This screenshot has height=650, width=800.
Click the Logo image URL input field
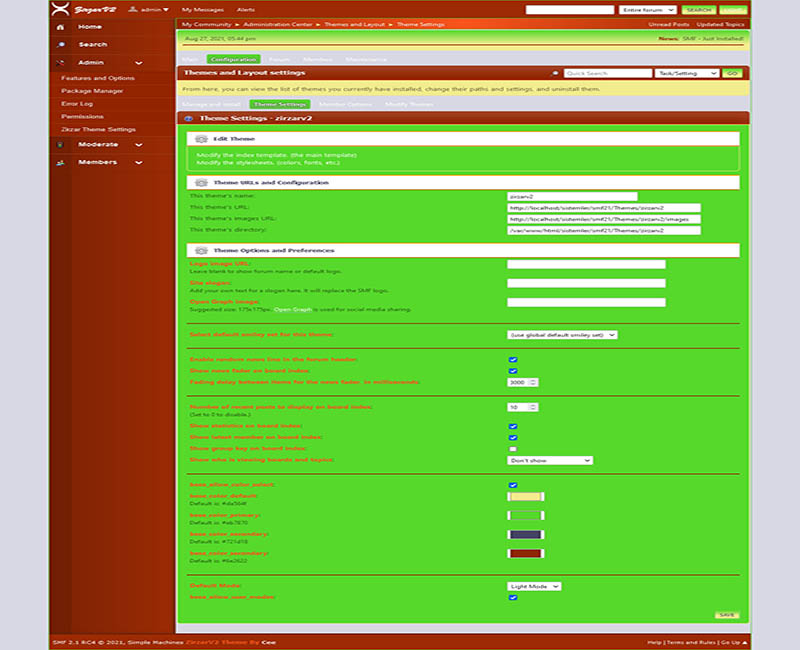click(x=586, y=264)
